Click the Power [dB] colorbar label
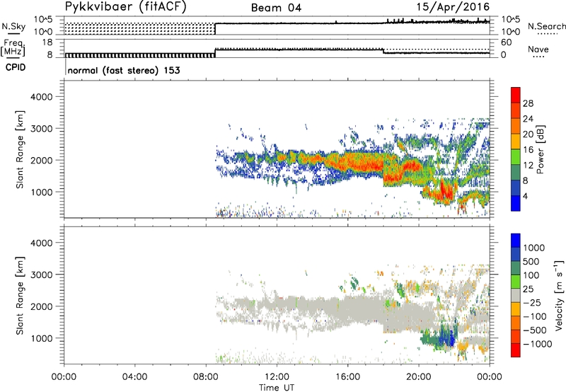 click(x=540, y=149)
